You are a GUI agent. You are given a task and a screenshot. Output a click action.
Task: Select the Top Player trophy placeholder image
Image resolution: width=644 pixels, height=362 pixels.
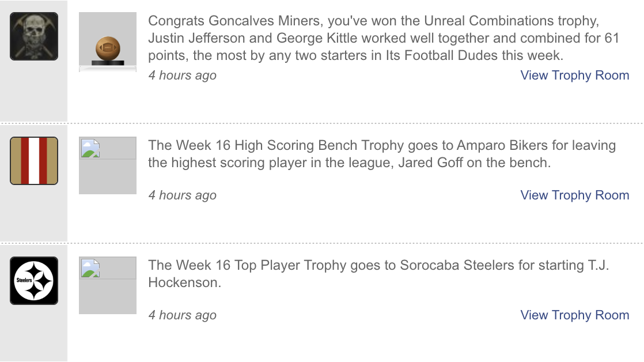point(107,285)
